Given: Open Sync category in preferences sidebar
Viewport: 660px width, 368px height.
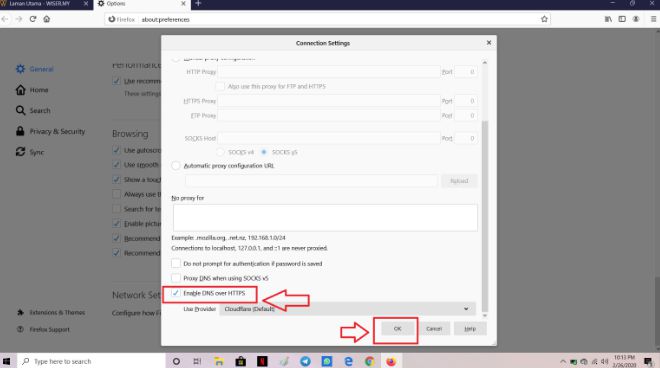Looking at the screenshot, I should 29,152.
